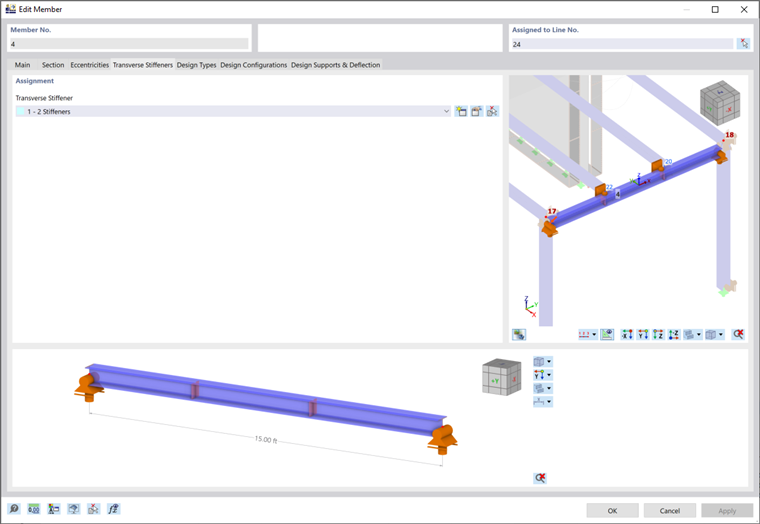View the model in X direction
Image resolution: width=760 pixels, height=524 pixels.
(627, 334)
